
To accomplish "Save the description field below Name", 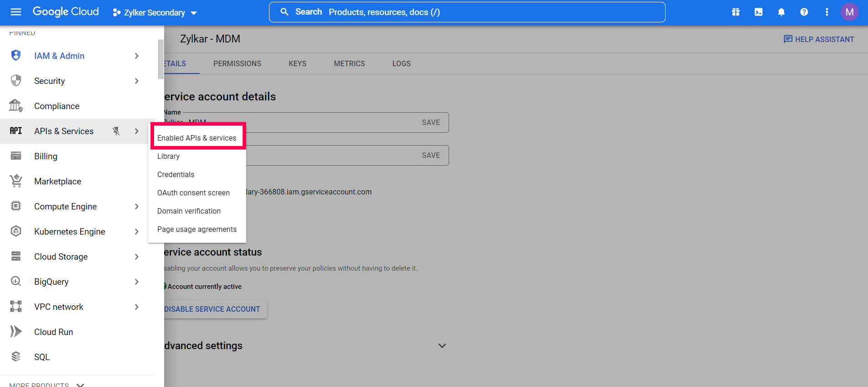I will pos(431,155).
